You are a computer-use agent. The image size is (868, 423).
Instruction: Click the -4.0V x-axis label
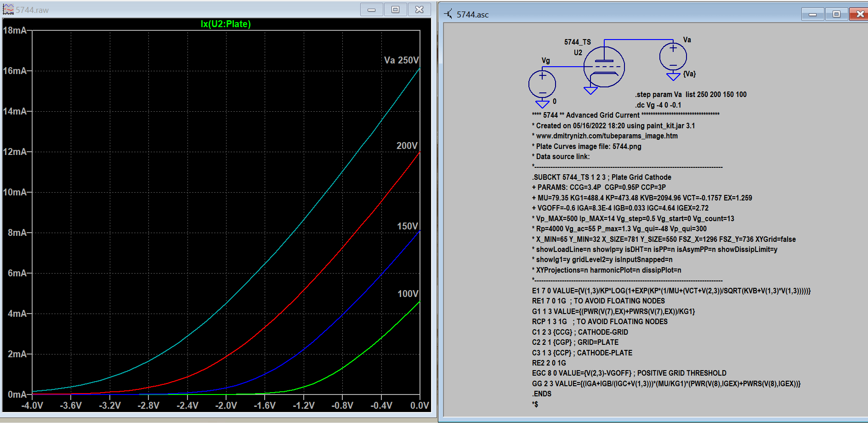[x=32, y=406]
